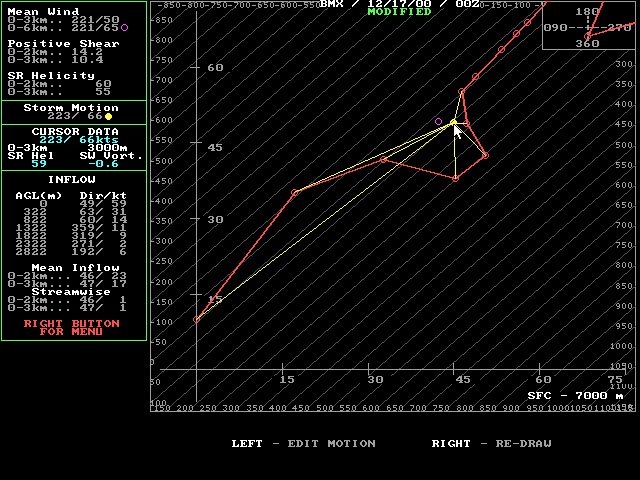640x480 pixels.
Task: Click the yellow storm motion dot in the left panel
Action: pos(108,117)
